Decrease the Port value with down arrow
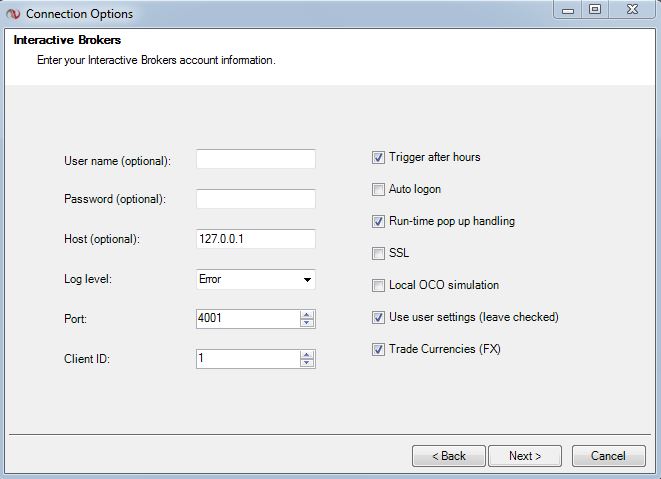The height and width of the screenshot is (479, 661). [307, 323]
